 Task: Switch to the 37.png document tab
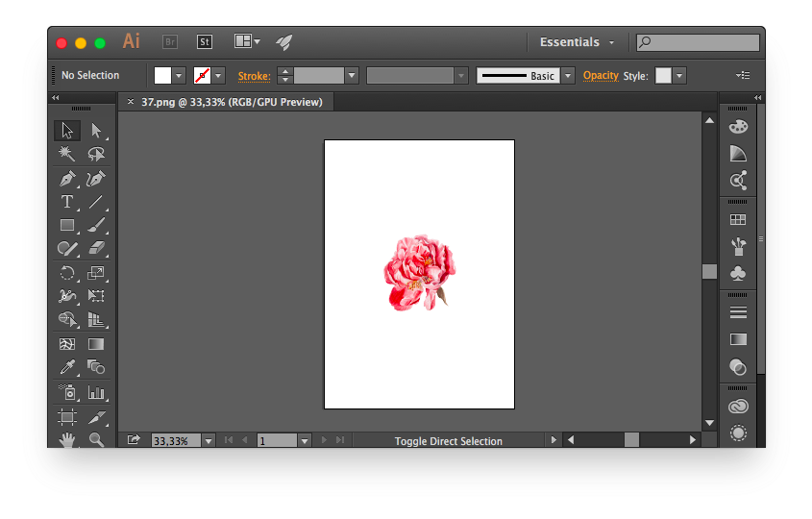pyautogui.click(x=231, y=102)
